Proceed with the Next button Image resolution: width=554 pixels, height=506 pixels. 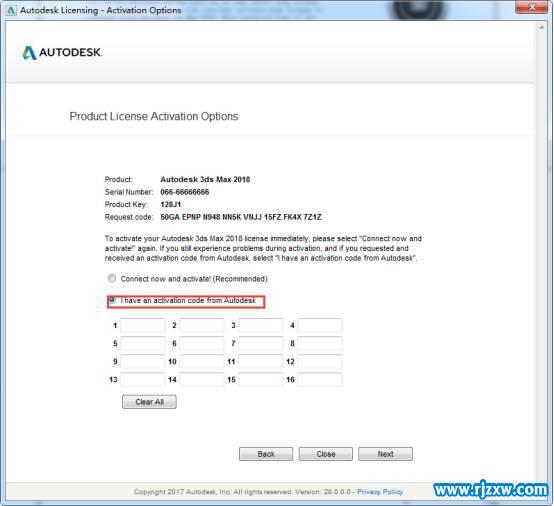point(385,454)
